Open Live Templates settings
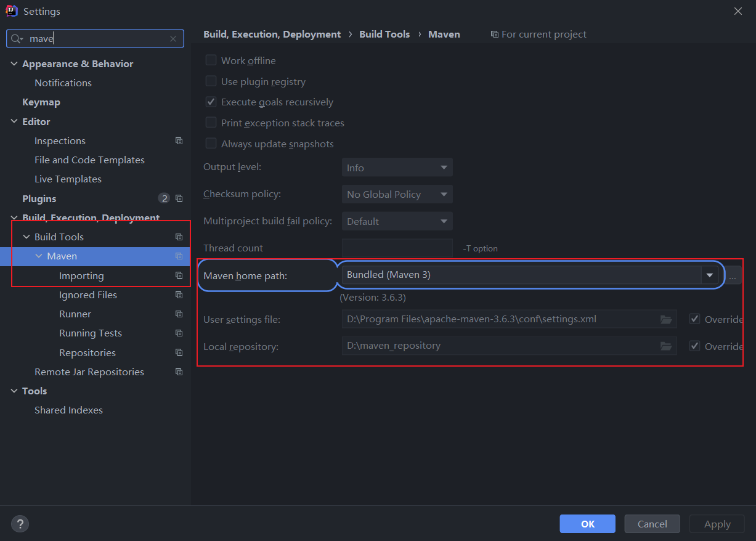This screenshot has width=756, height=541. 68,179
